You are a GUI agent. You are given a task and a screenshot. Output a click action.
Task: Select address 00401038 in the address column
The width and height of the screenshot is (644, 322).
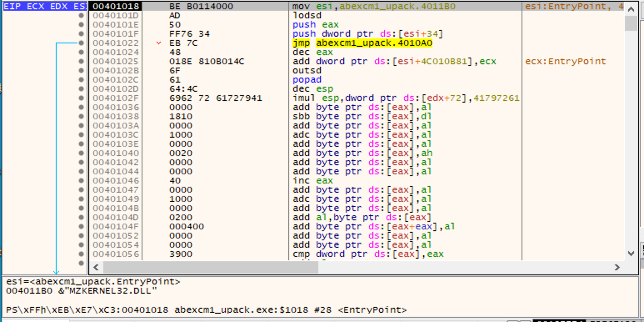tap(116, 116)
